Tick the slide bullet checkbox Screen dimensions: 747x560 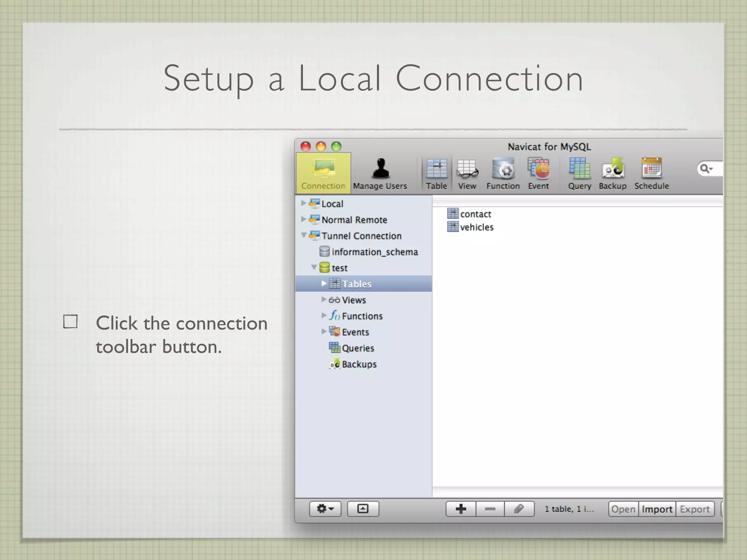(x=70, y=322)
